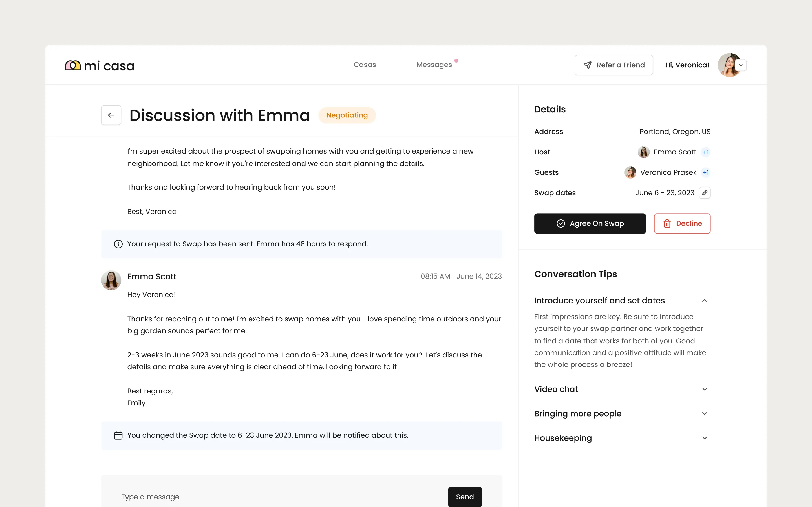Open the Messages tab
Image resolution: width=812 pixels, height=507 pixels.
(434, 65)
